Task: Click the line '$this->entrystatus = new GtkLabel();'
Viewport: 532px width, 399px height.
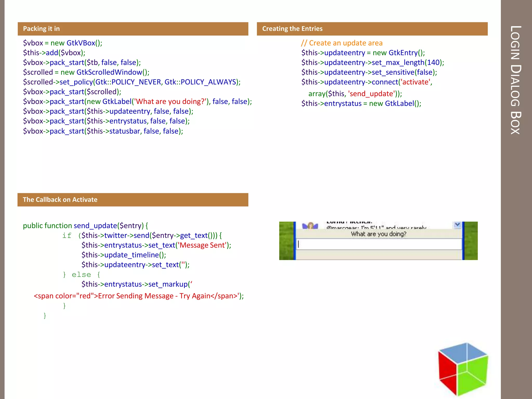Action: 361,103
